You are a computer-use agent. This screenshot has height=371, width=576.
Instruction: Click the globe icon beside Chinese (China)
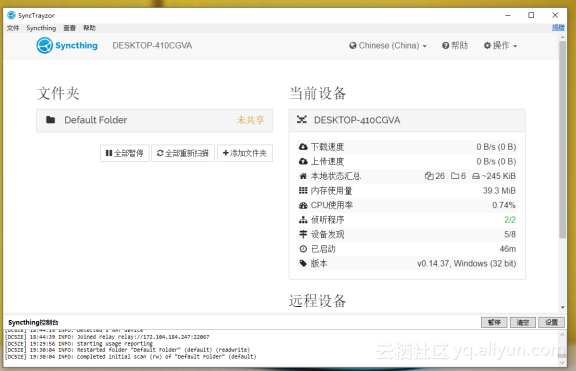(x=353, y=46)
